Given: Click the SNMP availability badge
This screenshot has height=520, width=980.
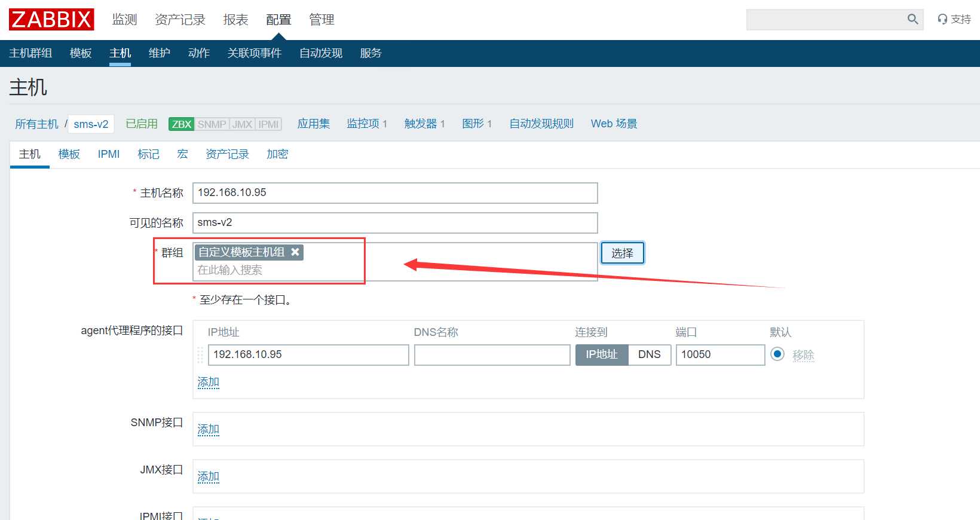Looking at the screenshot, I should point(212,124).
